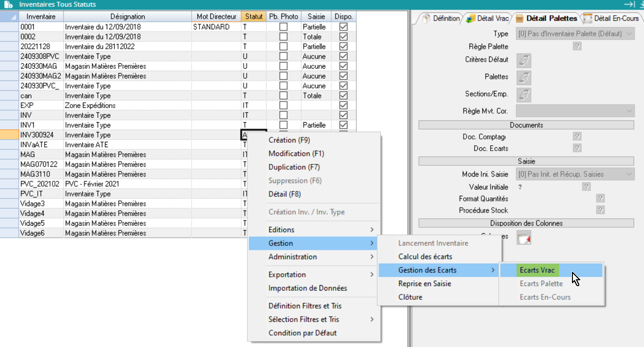Sort by the Désignation column header

[x=127, y=17]
